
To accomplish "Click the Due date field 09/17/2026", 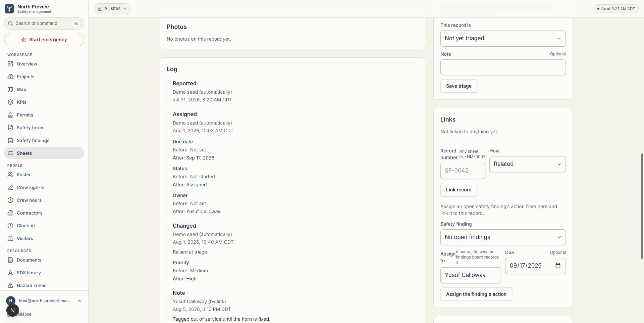I will click(535, 266).
